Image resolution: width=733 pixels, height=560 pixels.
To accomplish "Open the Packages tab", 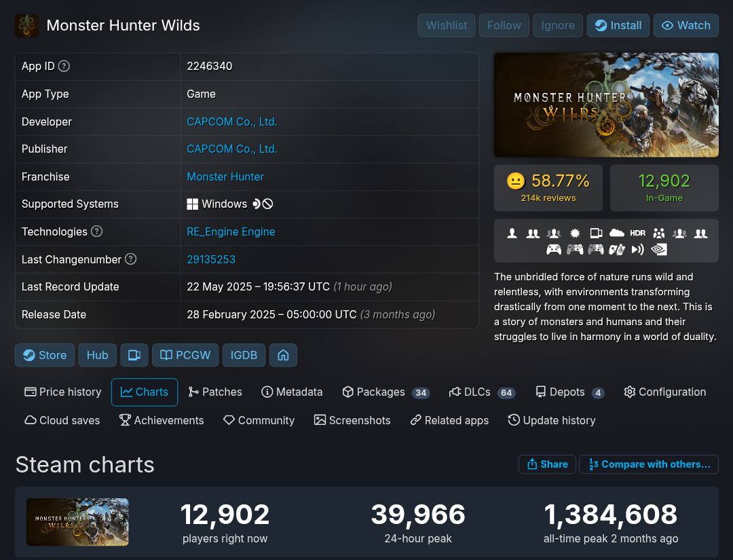I will click(386, 392).
